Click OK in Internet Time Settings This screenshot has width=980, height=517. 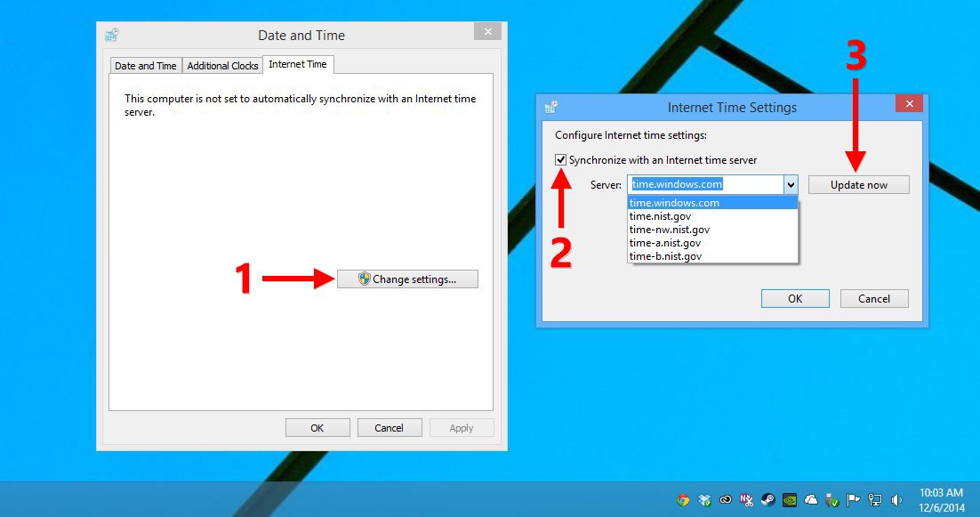[x=795, y=299]
